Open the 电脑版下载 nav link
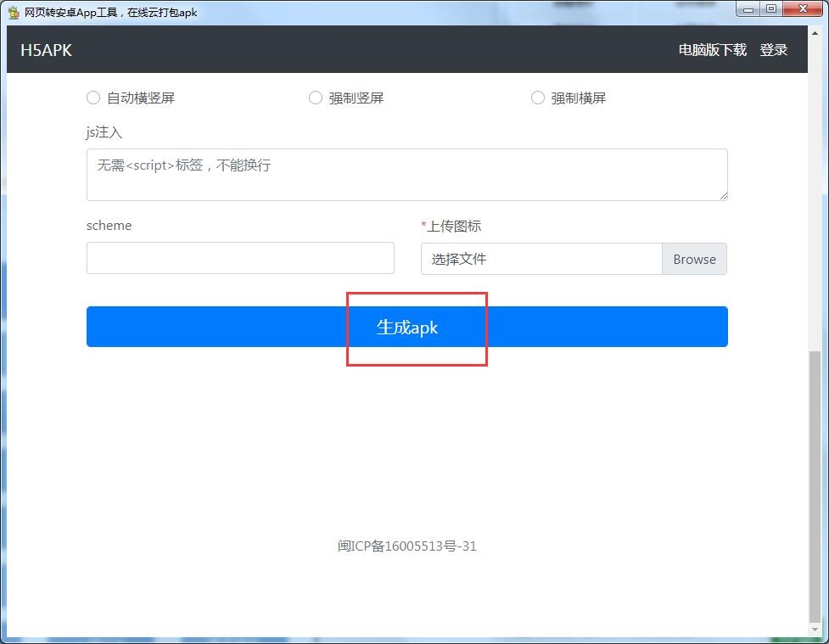This screenshot has width=829, height=644. click(712, 50)
